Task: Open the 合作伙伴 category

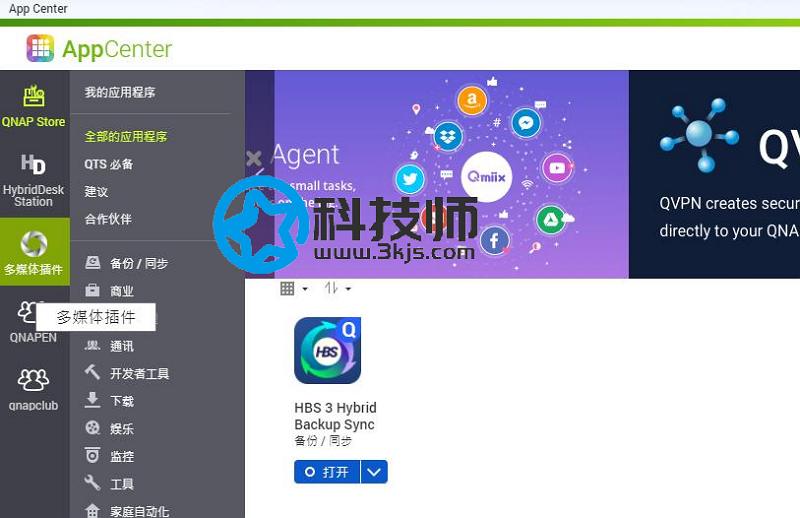Action: point(108,219)
